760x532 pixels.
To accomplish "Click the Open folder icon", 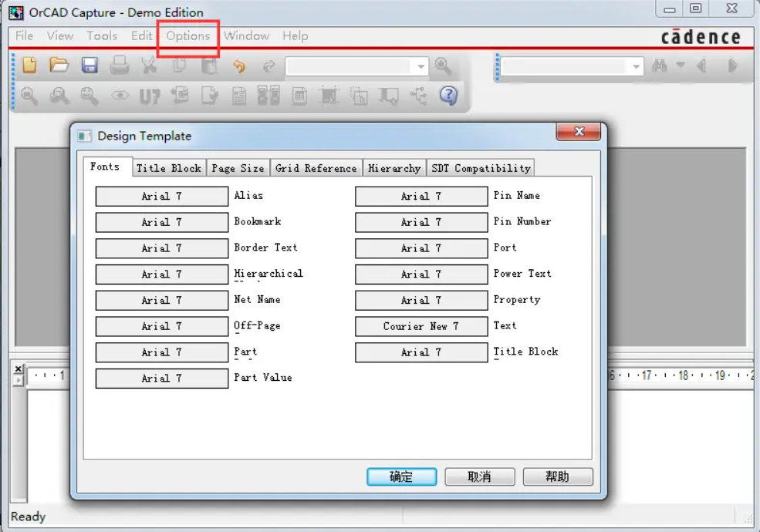I will pyautogui.click(x=59, y=65).
